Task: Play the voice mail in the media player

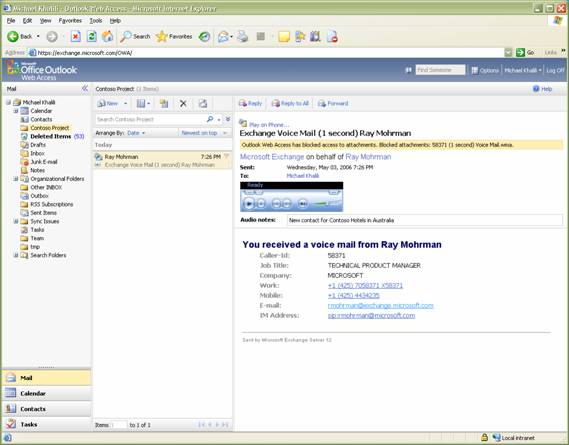Action: (x=249, y=204)
